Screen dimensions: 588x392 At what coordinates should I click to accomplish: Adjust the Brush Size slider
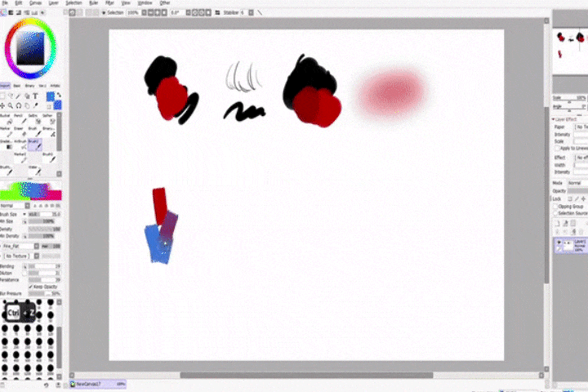(45, 214)
